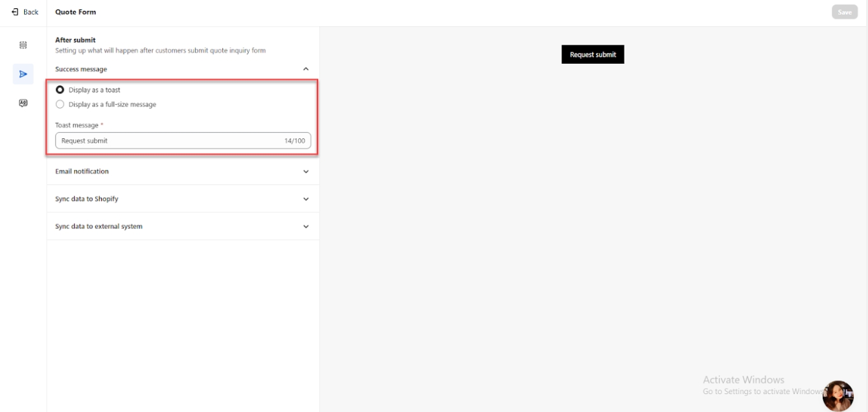Screen dimensions: 868x412
Task: Expand the Email notification section chevron
Action: click(306, 172)
